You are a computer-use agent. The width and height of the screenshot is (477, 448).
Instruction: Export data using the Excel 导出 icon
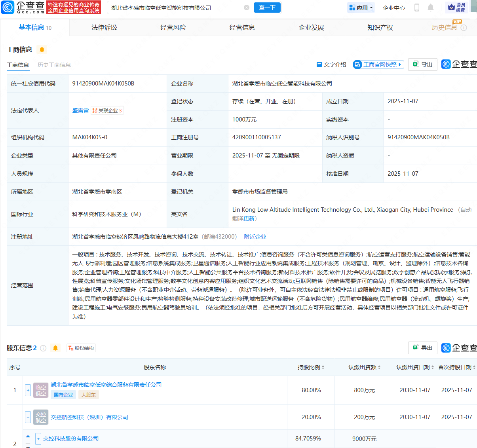coord(422,64)
